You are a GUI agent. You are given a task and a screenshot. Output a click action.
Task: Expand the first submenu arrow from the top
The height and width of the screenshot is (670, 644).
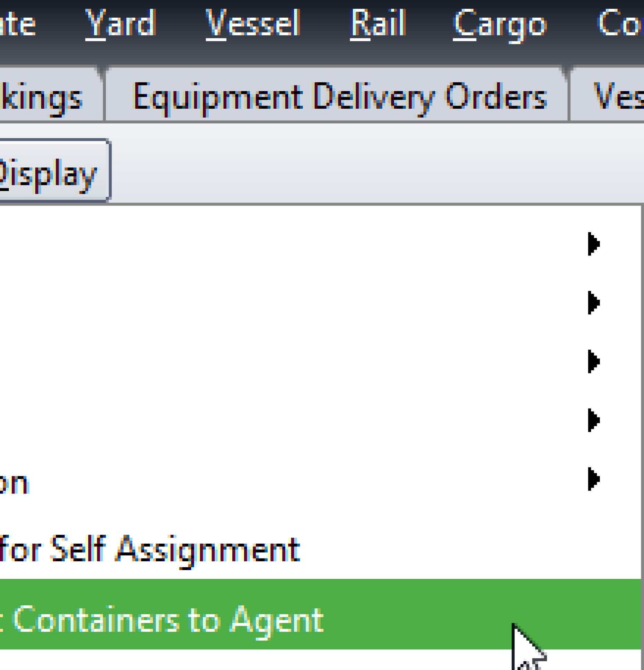tap(593, 244)
